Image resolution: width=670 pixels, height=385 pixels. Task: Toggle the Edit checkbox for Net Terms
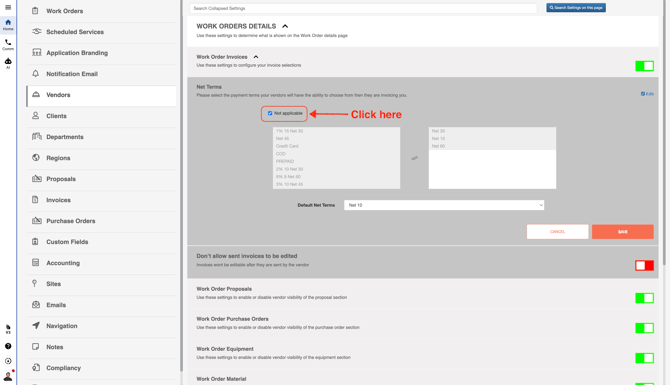(643, 94)
